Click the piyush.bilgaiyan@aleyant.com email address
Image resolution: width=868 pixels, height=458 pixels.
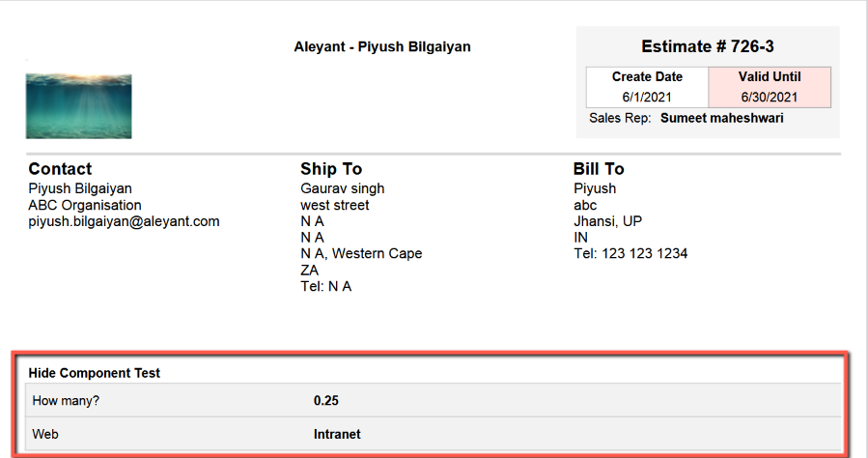click(x=124, y=221)
